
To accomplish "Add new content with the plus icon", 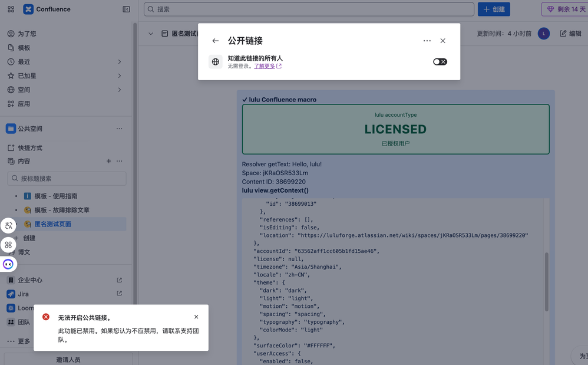I will [x=108, y=161].
